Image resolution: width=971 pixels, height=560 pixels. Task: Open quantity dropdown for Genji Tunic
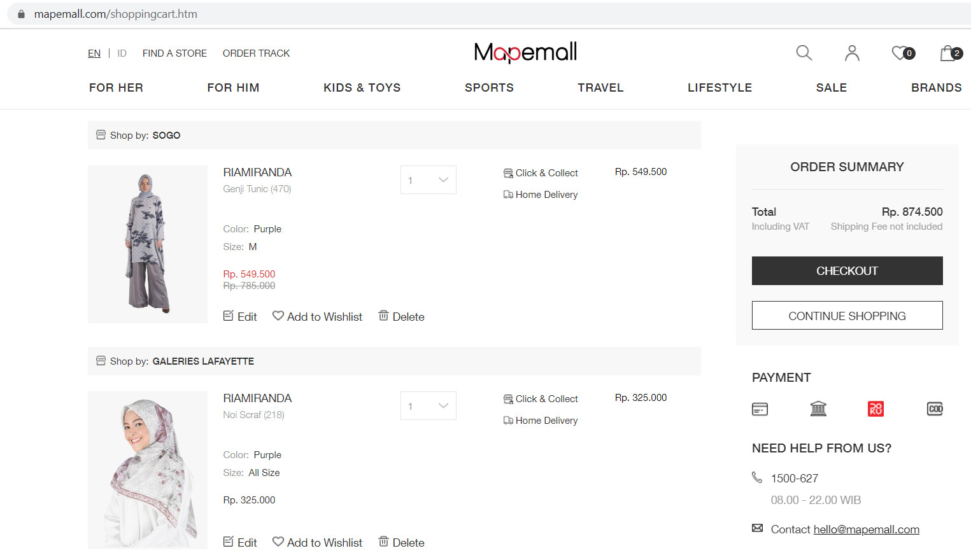coord(429,180)
